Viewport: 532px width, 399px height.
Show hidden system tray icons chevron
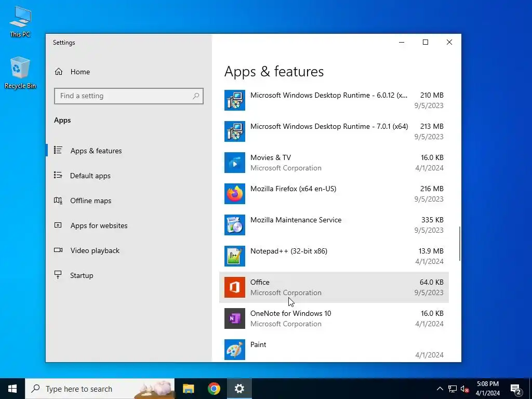click(440, 389)
